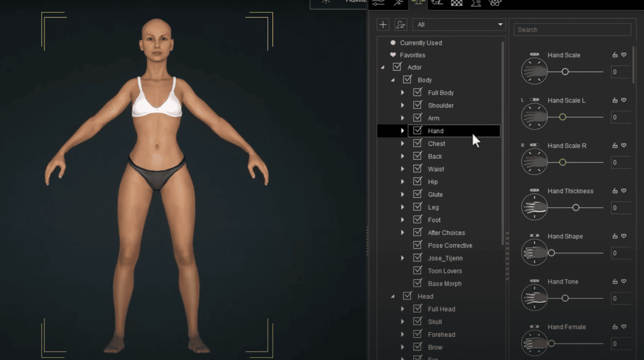Click the plus icon above the morph tree
Viewport: 644px width, 360px height.
pyautogui.click(x=383, y=24)
